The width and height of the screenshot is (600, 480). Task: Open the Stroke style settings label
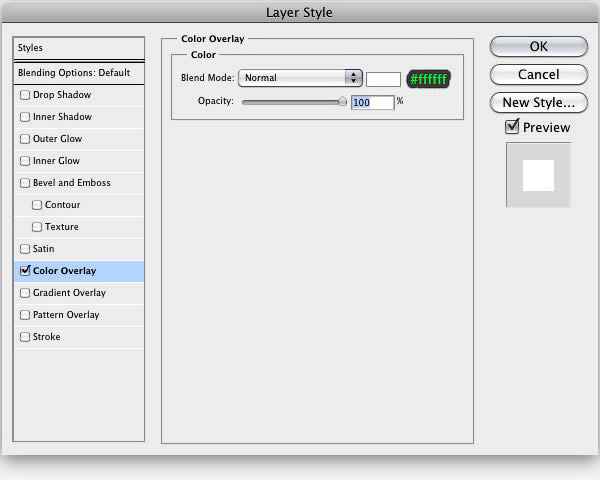coord(46,337)
